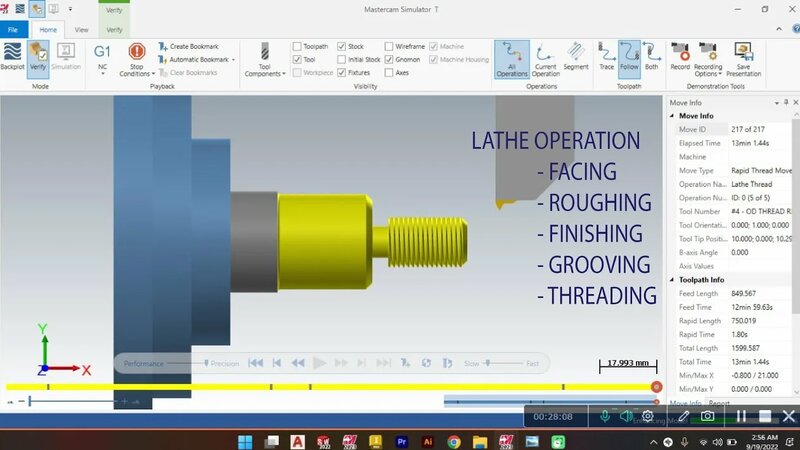
Task: Create a bookmark in playback
Action: [x=188, y=46]
